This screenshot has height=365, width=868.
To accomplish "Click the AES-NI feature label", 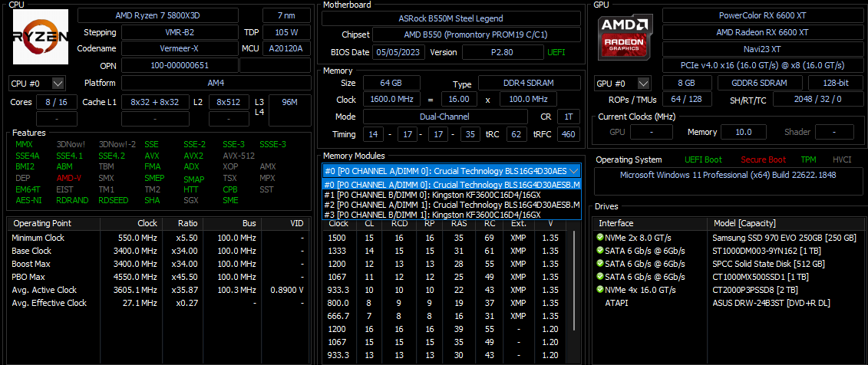I will click(28, 200).
